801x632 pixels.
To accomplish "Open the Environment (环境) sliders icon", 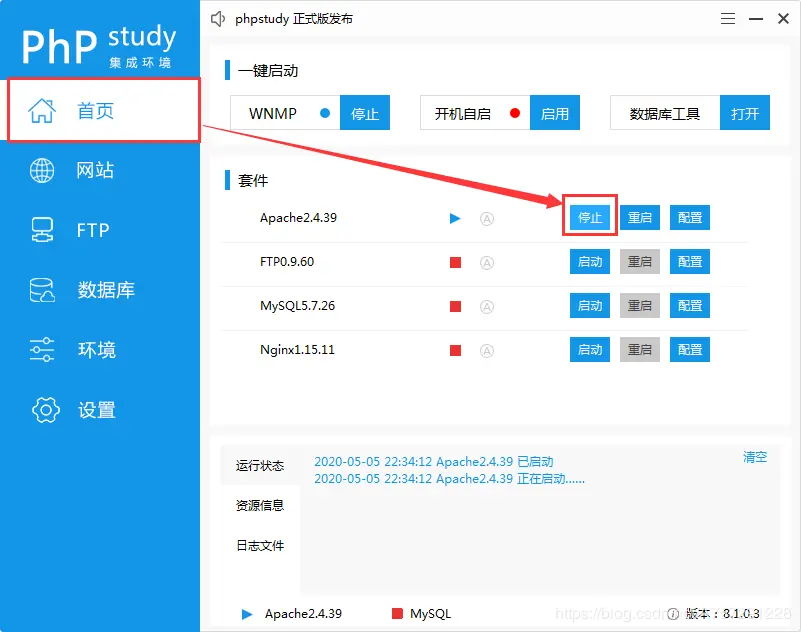I will click(42, 349).
